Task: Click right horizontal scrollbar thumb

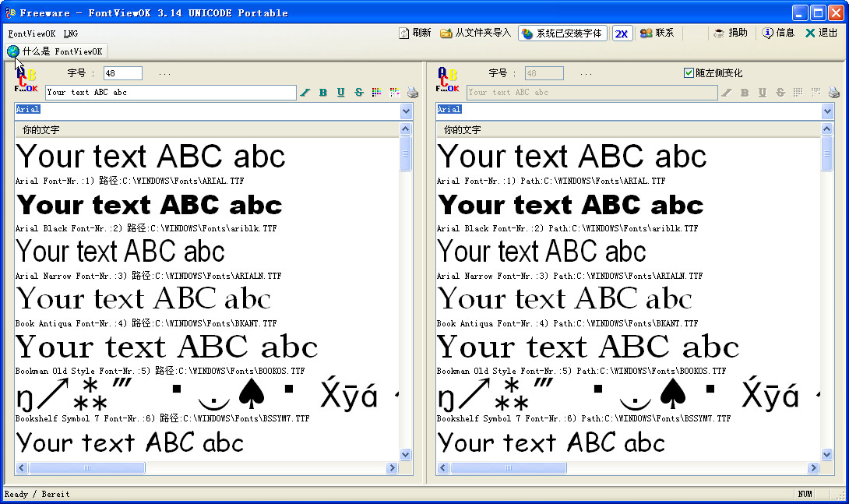Action: pos(509,467)
